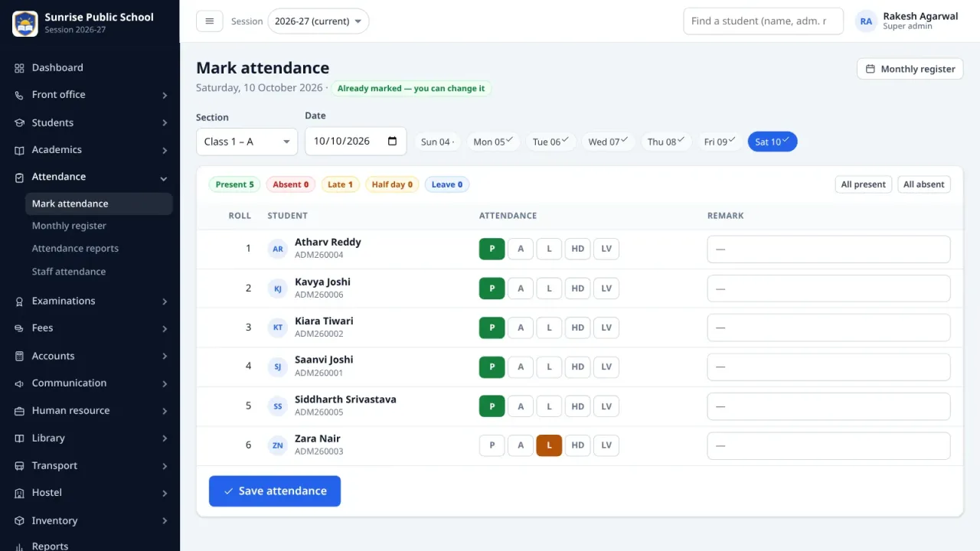The width and height of the screenshot is (980, 551).
Task: Click the Hostel building icon
Action: pos(19,493)
